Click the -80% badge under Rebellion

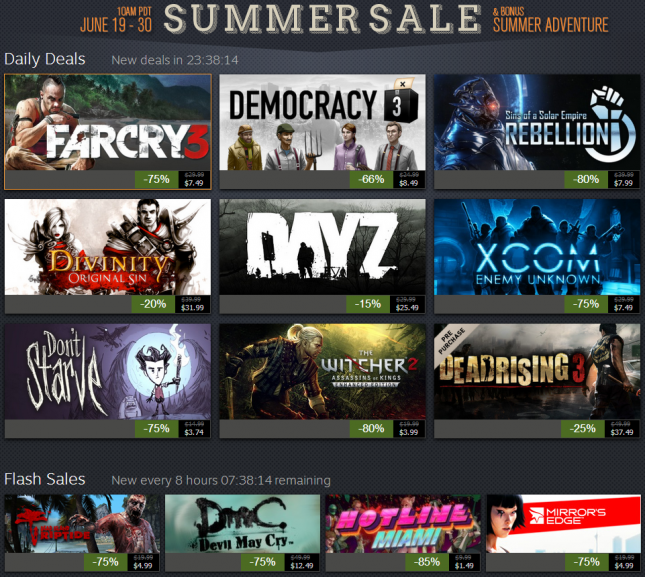pos(586,179)
